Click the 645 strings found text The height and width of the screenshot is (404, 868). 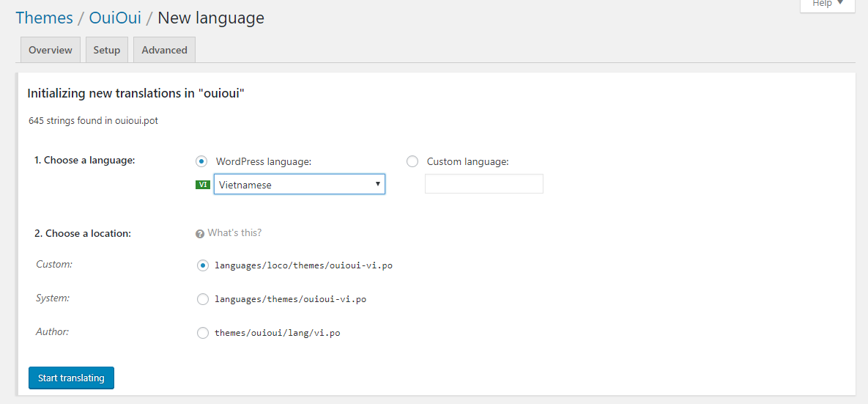click(94, 121)
